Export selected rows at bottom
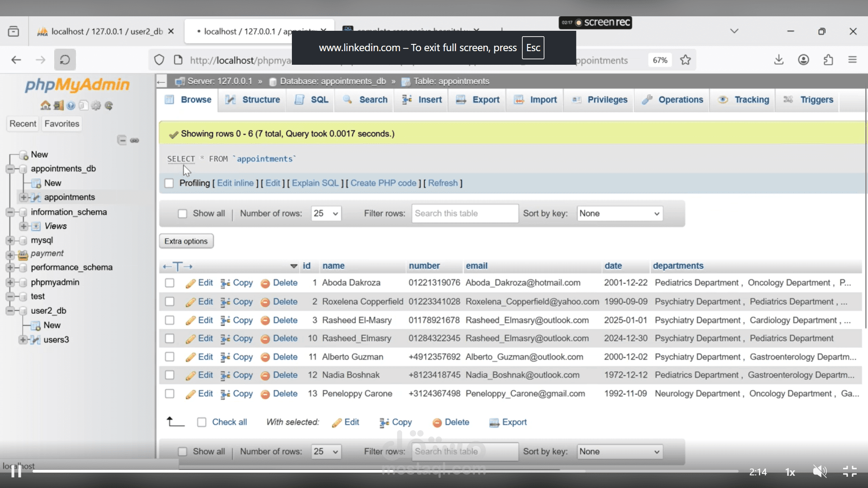Screen dimensions: 868x488 [508, 422]
